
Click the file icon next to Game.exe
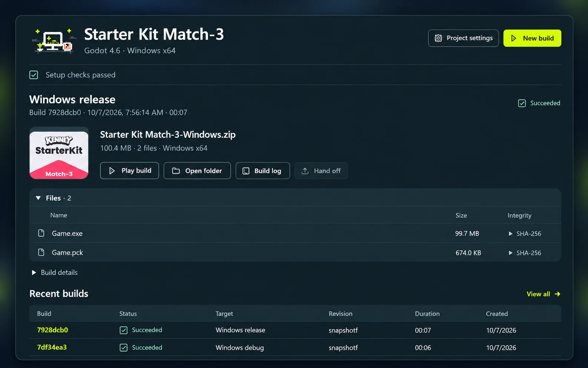[x=41, y=233]
